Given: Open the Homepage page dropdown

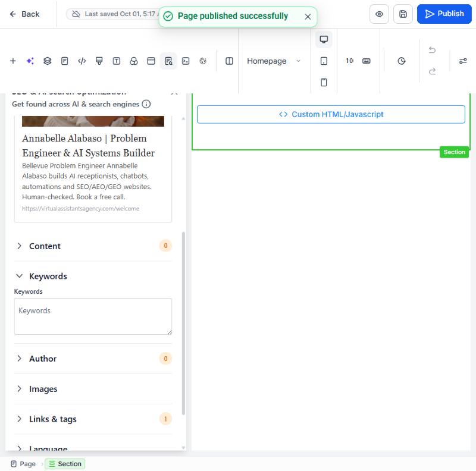Looking at the screenshot, I should [274, 61].
